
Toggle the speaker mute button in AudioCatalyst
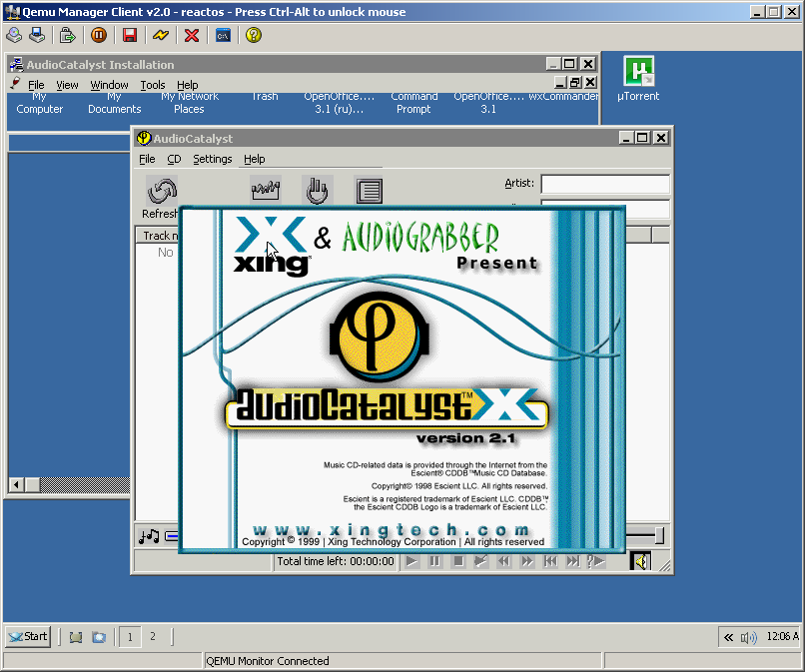(640, 561)
